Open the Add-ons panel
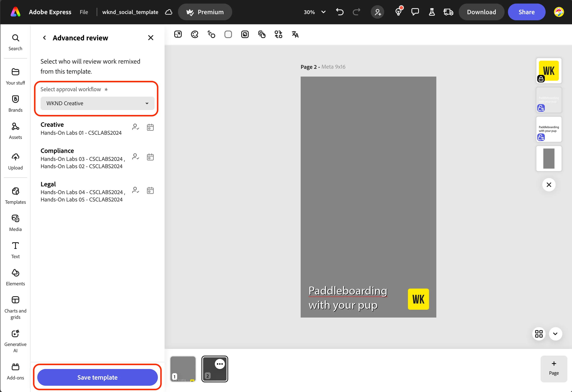 tap(15, 372)
